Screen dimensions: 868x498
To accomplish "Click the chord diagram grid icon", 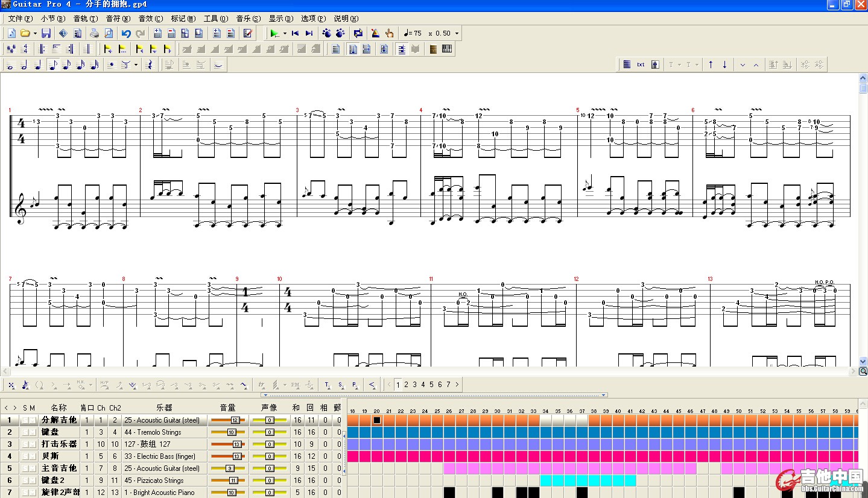I will [627, 65].
